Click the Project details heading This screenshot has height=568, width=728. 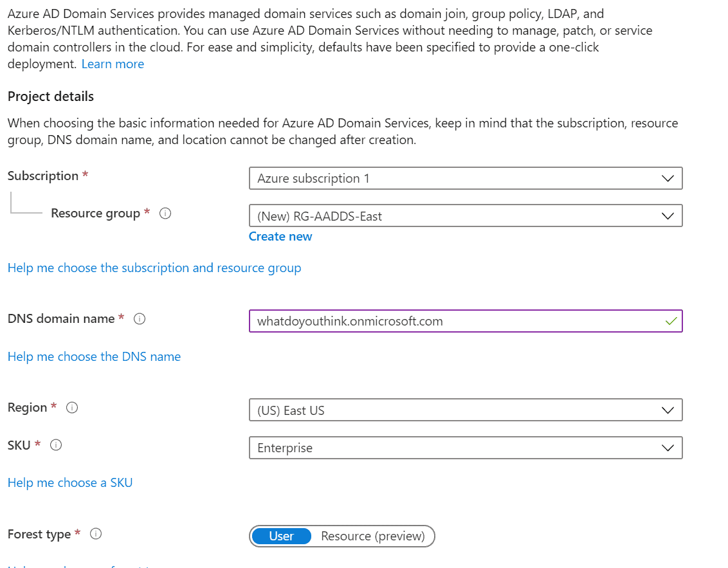(x=51, y=96)
